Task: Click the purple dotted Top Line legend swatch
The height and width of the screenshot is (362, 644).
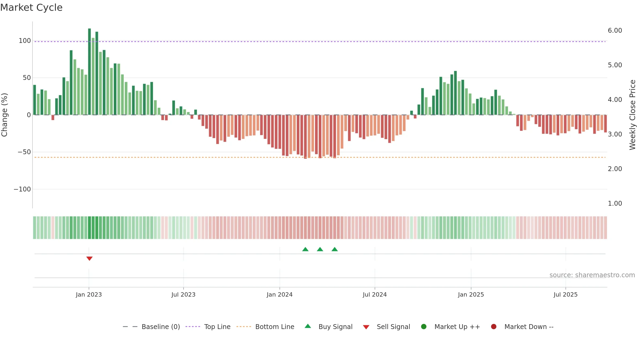Action: click(193, 327)
